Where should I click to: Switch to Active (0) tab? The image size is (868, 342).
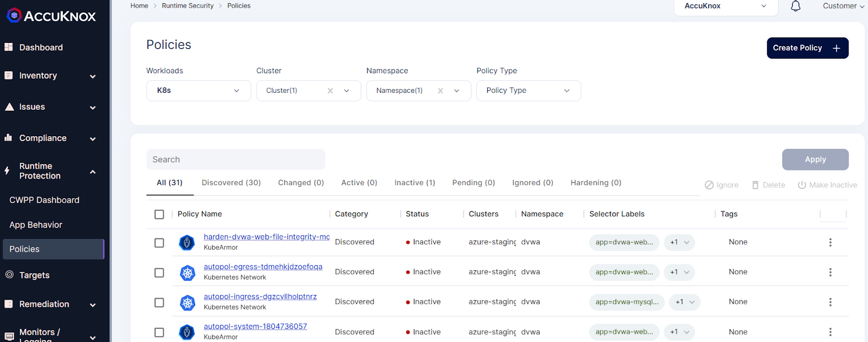point(359,183)
